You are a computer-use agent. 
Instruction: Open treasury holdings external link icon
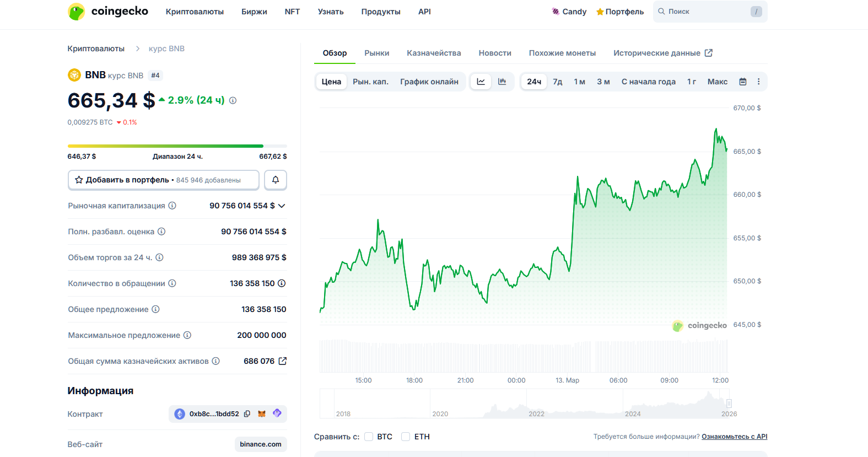tap(283, 361)
